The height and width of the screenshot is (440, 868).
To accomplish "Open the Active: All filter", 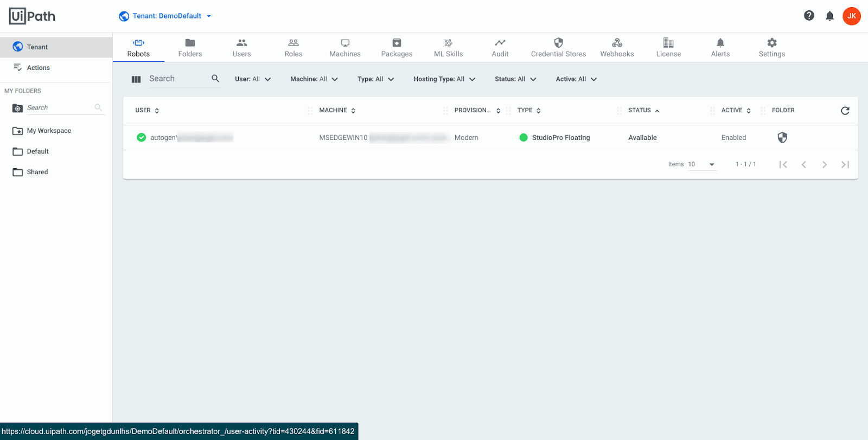I will pos(576,79).
